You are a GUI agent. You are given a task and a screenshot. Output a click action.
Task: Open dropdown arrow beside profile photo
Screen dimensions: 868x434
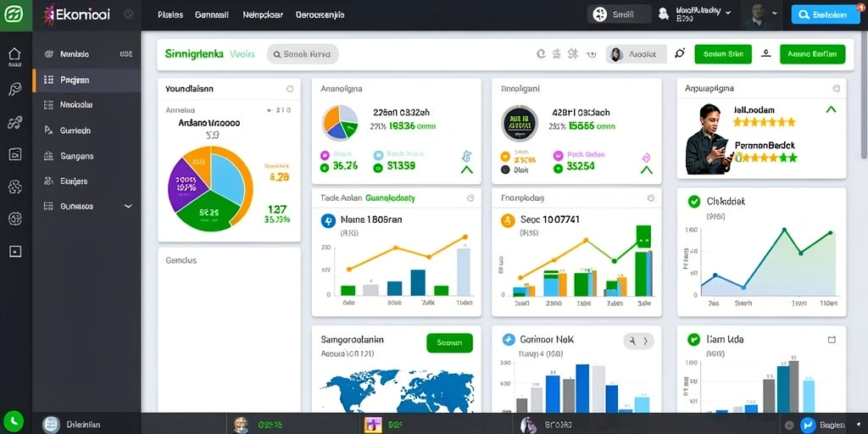pos(775,13)
